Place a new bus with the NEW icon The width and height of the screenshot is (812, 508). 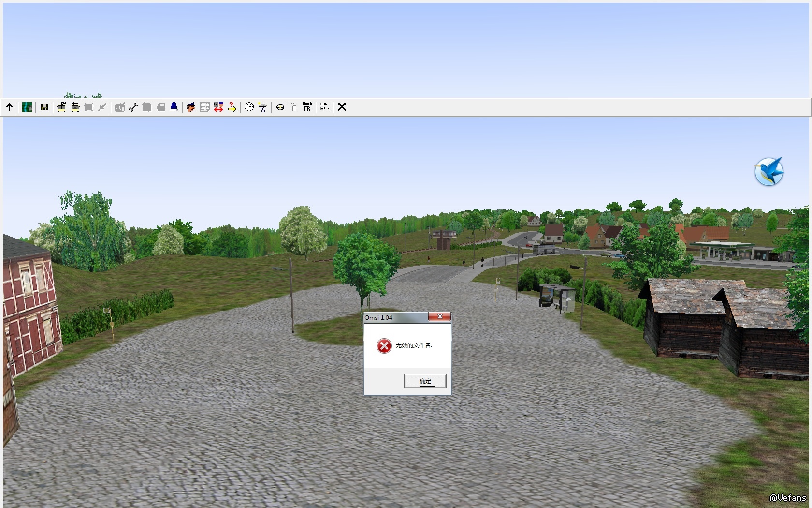click(61, 107)
